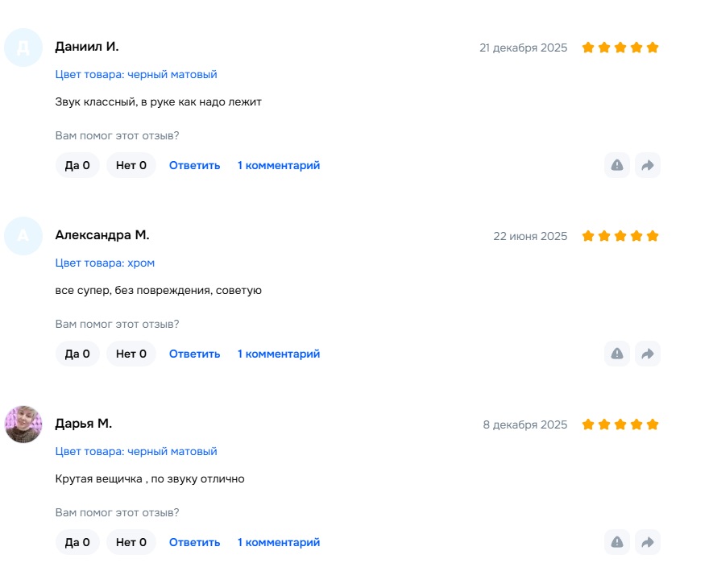Share Александра М.'s review

(x=647, y=354)
